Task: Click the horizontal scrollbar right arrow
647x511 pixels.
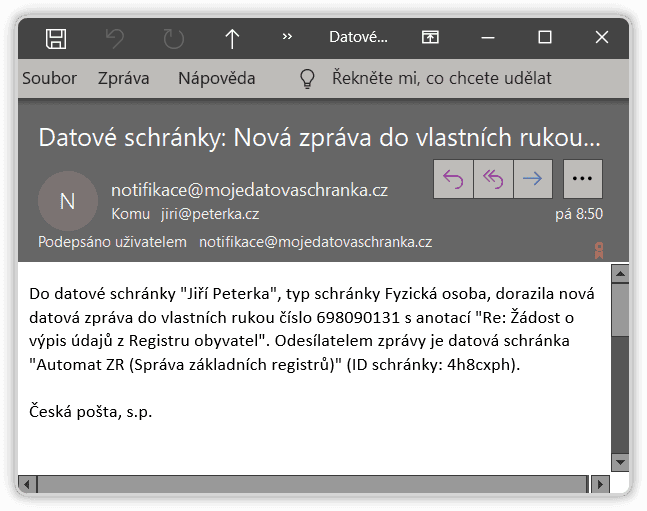Action: pos(600,484)
